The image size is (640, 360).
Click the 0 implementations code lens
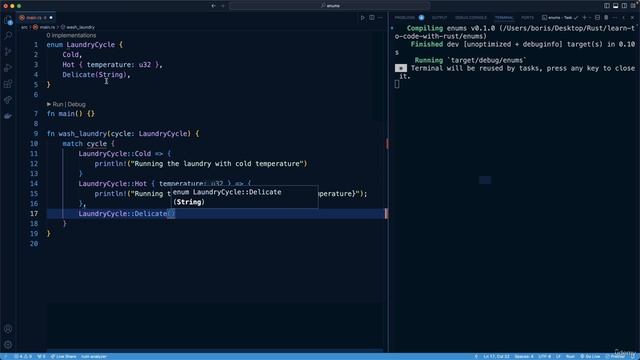click(x=71, y=36)
